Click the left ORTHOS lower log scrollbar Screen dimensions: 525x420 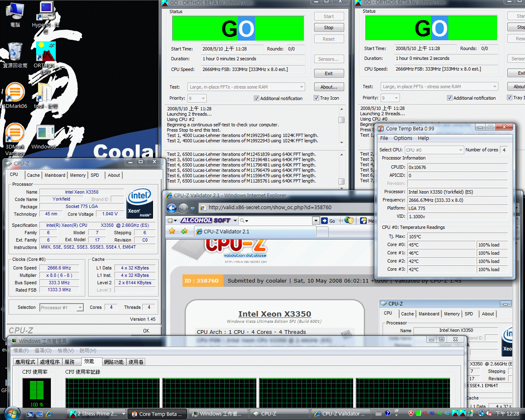click(341, 170)
